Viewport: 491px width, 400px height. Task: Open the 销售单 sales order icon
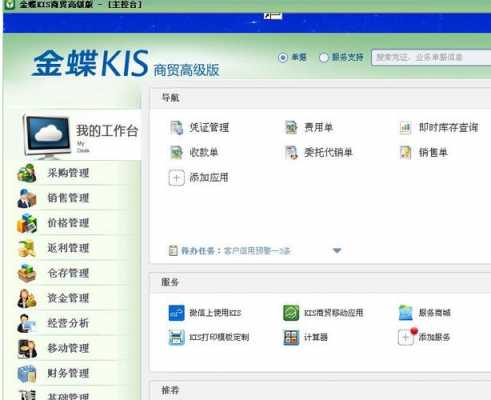tap(405, 153)
